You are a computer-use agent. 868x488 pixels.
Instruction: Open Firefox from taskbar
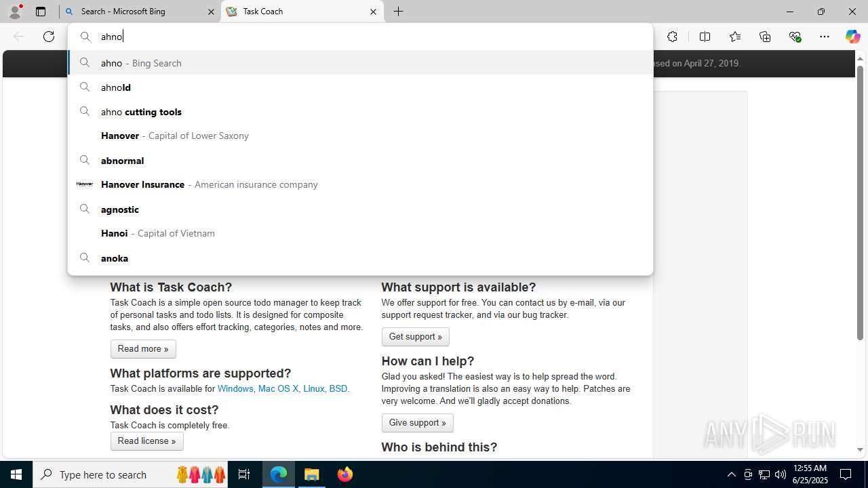tap(345, 474)
